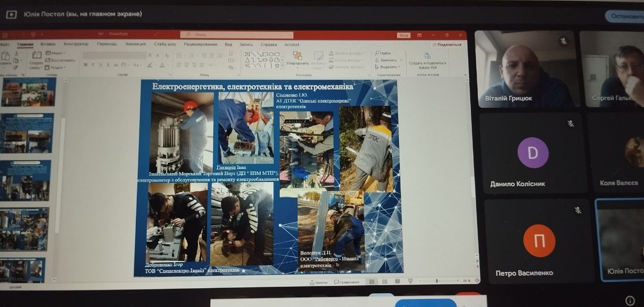Open the Анимация ribbon tab
This screenshot has width=644, height=307.
click(135, 45)
